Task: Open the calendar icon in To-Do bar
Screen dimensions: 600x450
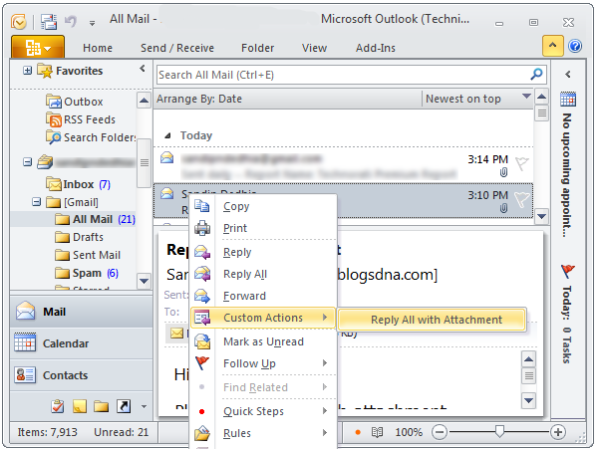Action: click(x=568, y=99)
